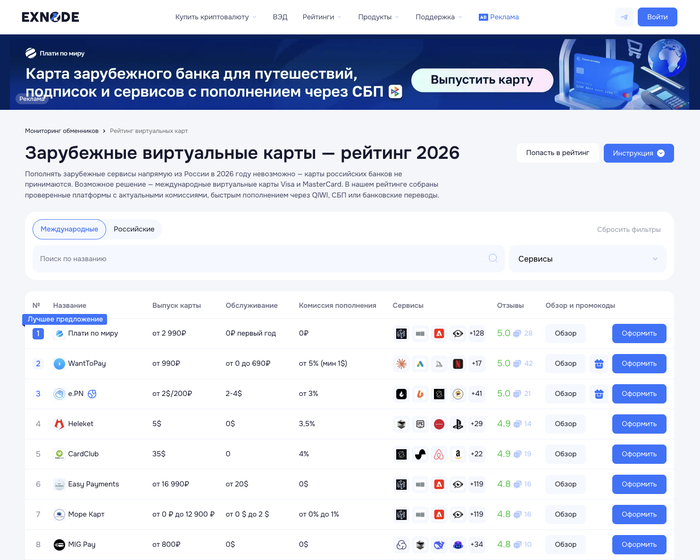Viewport: 700px width, 560px height.
Task: Open the Сервисы filter dropdown
Action: point(588,259)
